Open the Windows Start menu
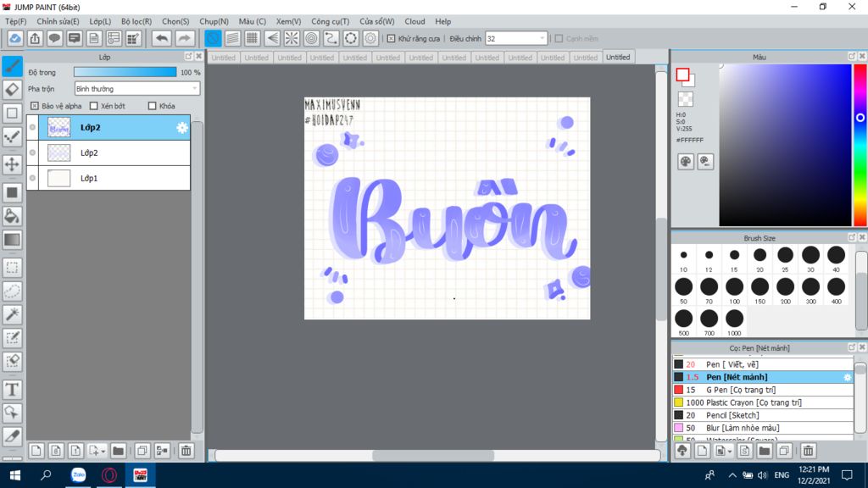Image resolution: width=868 pixels, height=488 pixels. 15,475
